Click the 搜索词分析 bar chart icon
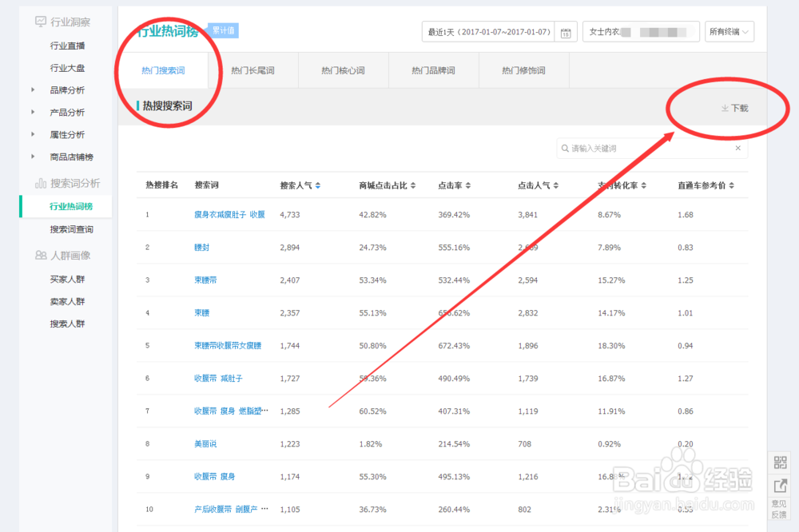The height and width of the screenshot is (532, 799). pos(41,184)
